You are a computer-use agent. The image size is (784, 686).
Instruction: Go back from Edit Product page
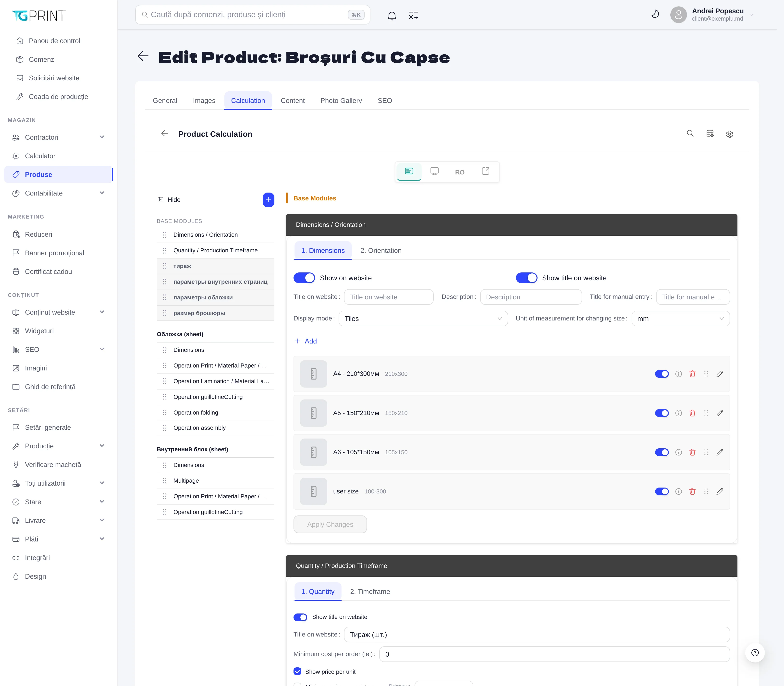point(143,56)
